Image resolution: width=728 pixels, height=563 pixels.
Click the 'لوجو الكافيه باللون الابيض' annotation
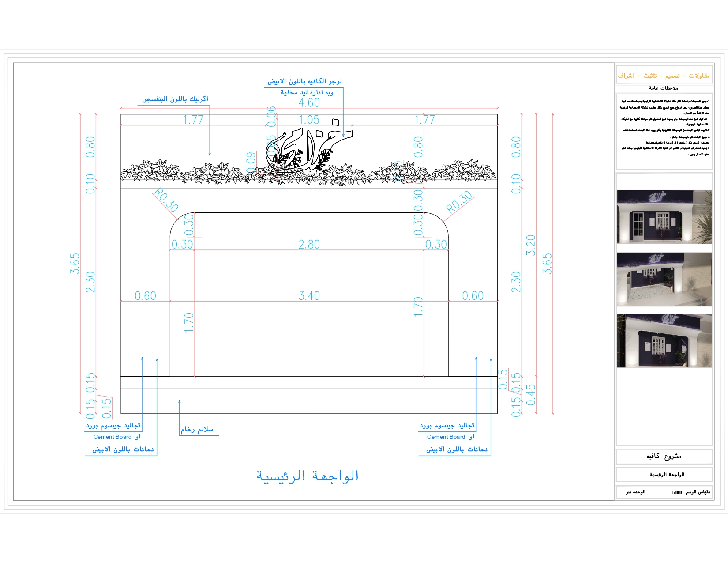point(304,81)
